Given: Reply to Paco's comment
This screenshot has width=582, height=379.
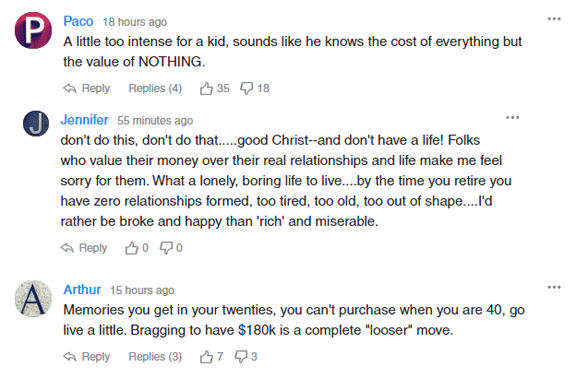Looking at the screenshot, I should pyautogui.click(x=86, y=88).
